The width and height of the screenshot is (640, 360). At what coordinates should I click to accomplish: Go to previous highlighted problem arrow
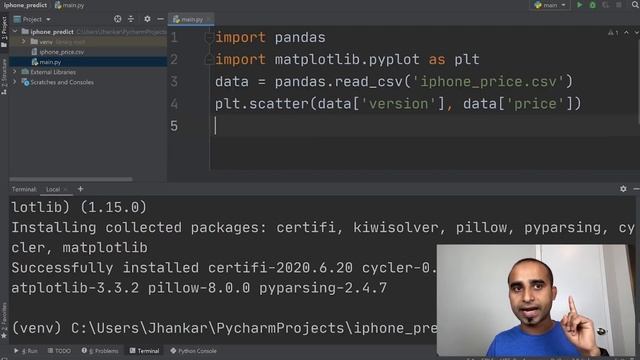click(x=627, y=32)
